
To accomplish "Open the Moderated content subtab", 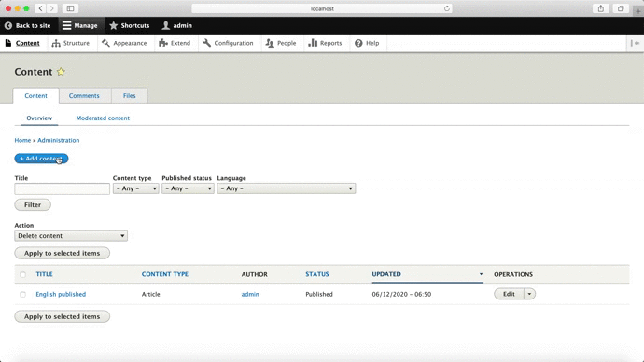I will point(103,118).
